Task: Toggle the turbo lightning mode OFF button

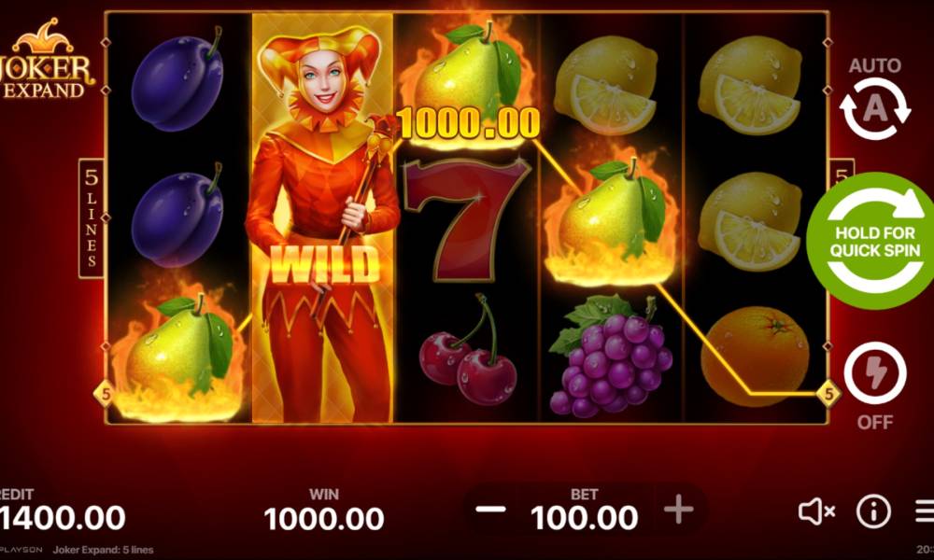Action: tap(875, 373)
